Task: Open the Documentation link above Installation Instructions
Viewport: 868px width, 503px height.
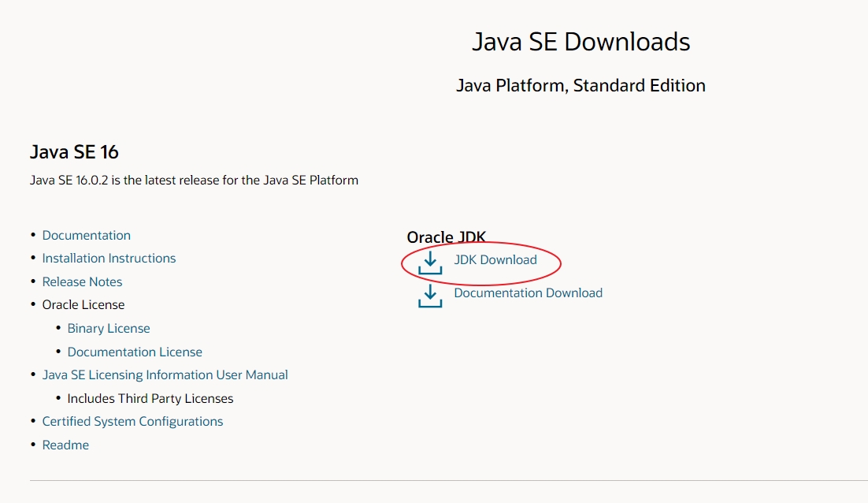Action: tap(87, 236)
